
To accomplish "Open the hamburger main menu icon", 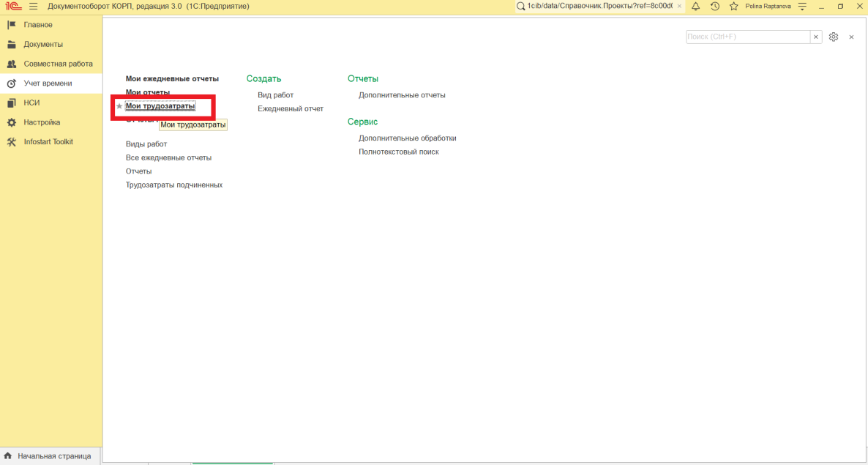I will (33, 7).
